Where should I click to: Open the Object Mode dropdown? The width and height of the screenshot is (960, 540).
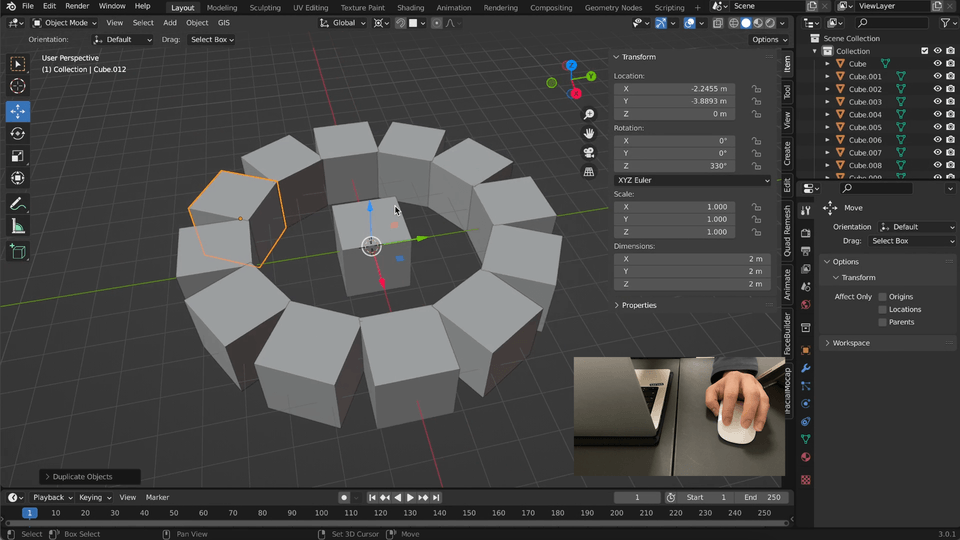65,23
